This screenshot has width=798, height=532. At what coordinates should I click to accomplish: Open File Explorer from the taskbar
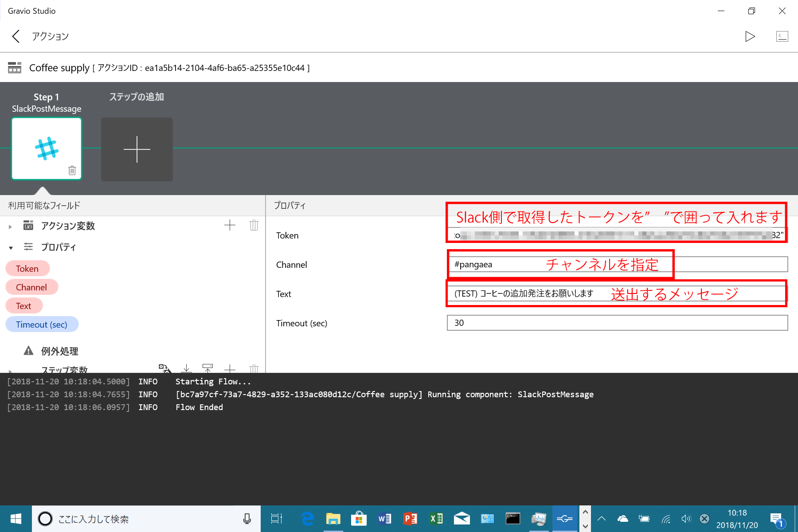click(333, 519)
